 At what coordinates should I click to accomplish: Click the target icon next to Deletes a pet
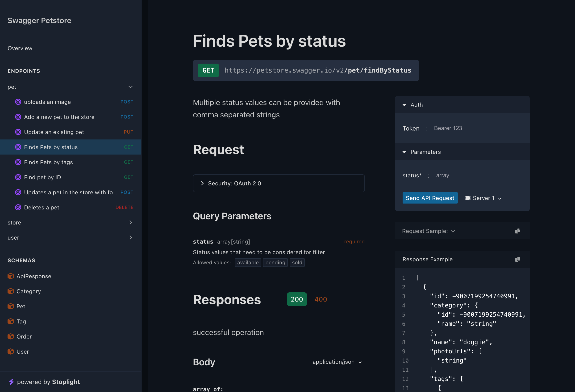point(18,207)
